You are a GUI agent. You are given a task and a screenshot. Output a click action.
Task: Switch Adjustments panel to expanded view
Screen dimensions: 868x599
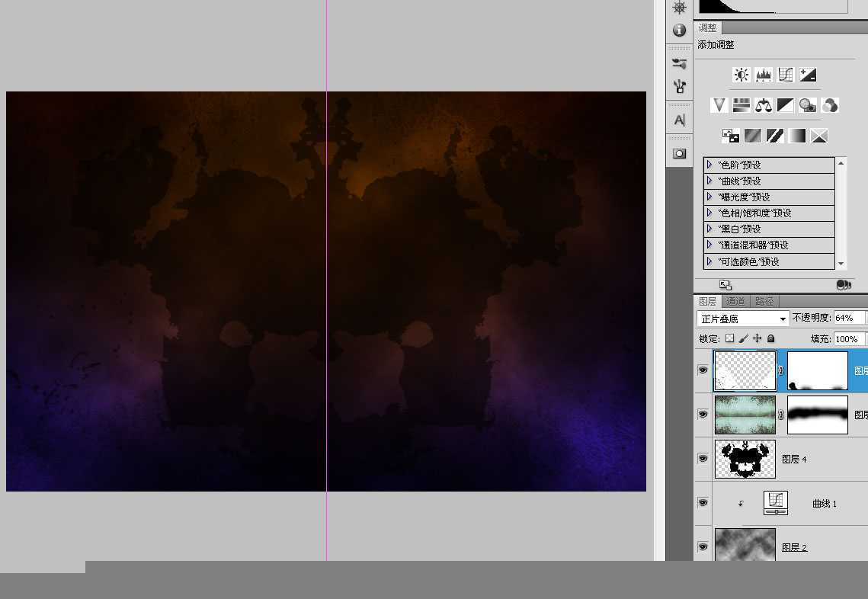tap(725, 285)
